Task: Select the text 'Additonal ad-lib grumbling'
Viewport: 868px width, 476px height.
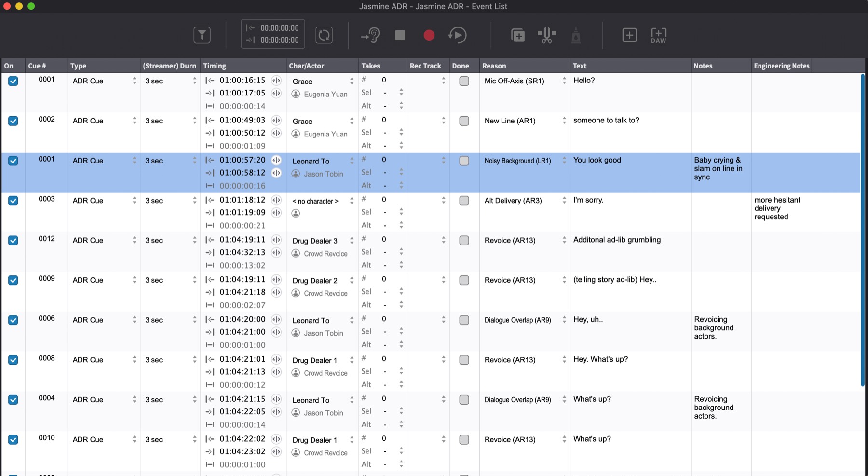Action: (617, 240)
